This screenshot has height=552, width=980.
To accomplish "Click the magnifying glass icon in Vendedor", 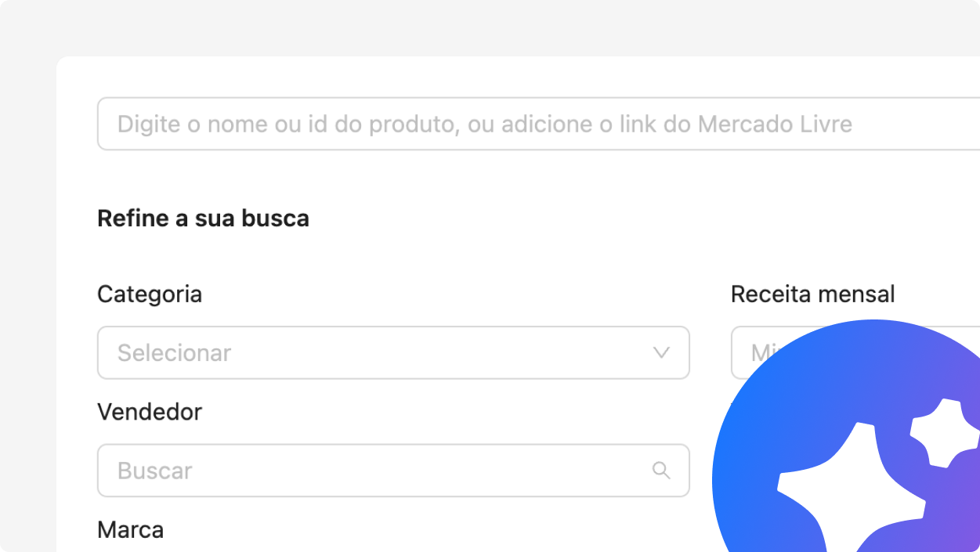I will [661, 470].
